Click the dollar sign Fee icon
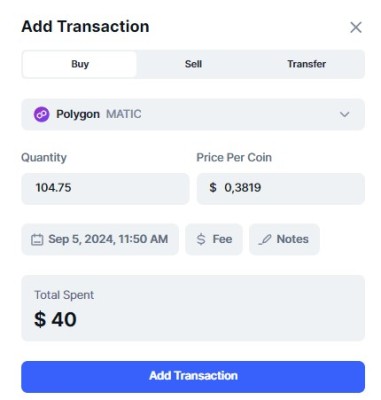The image size is (381, 400). click(201, 239)
